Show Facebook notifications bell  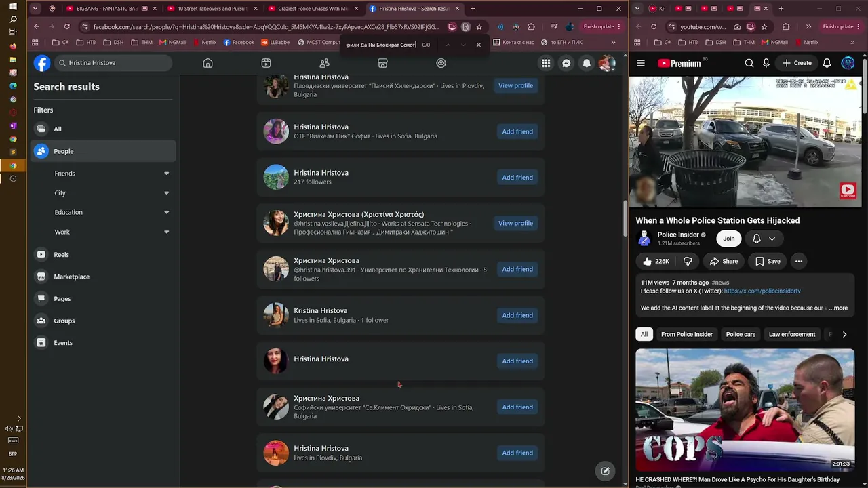pyautogui.click(x=587, y=63)
